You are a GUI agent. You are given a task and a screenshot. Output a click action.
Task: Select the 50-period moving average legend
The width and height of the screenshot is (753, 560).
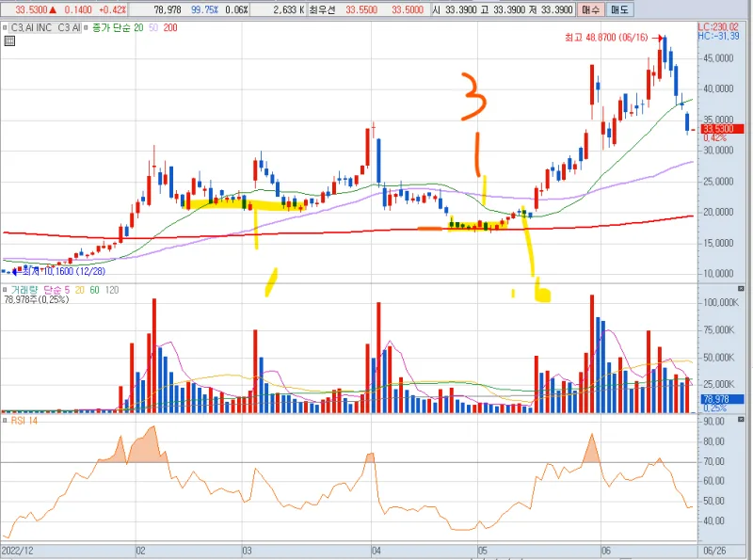tap(153, 28)
